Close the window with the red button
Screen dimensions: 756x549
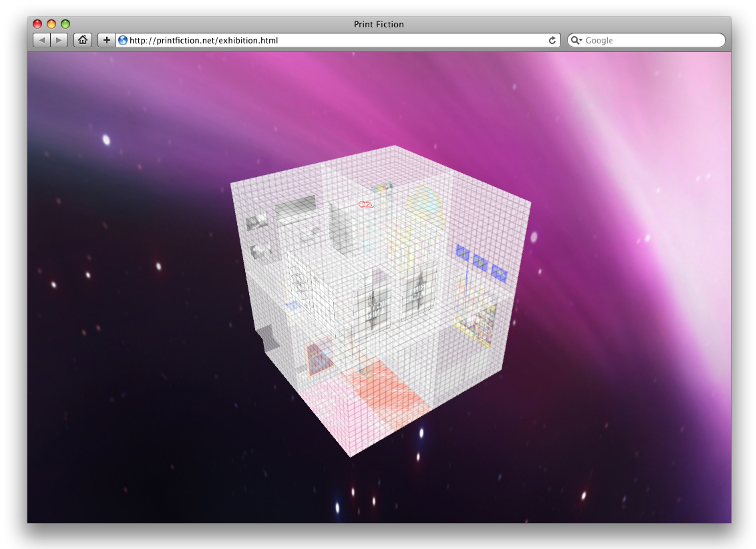pos(37,24)
